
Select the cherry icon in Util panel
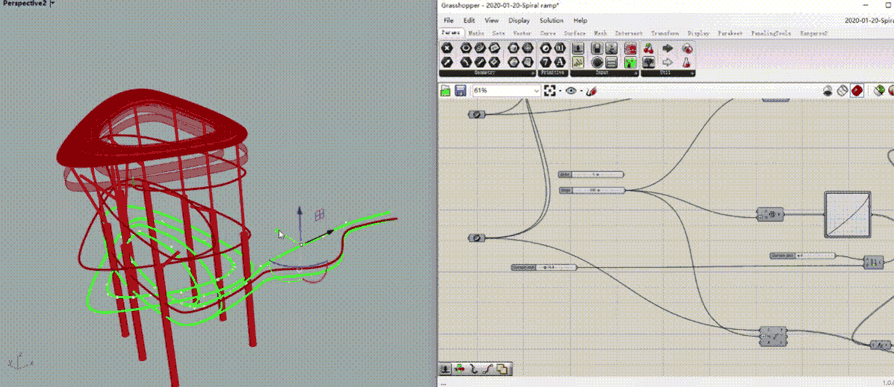tap(648, 49)
